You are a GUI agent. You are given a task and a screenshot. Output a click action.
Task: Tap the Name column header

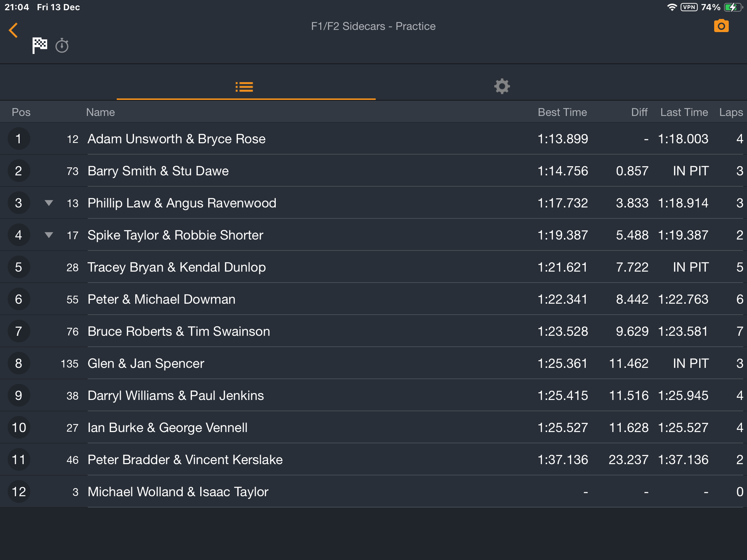100,112
